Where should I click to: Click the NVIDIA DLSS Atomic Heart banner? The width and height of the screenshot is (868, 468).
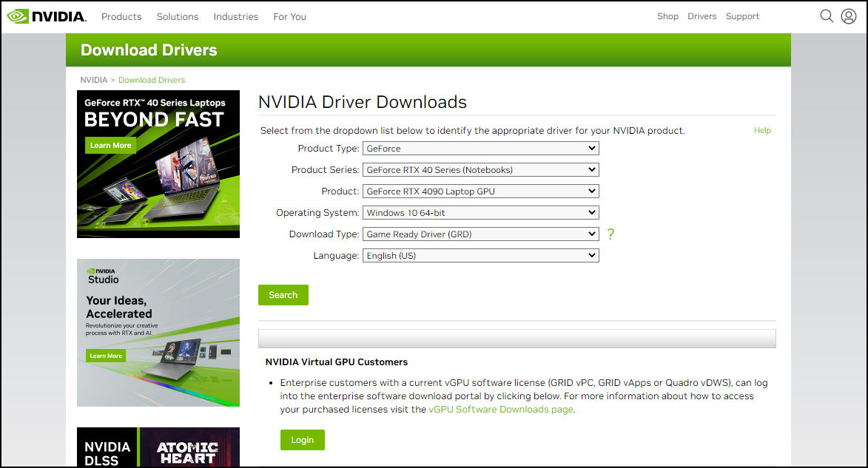pos(158,447)
